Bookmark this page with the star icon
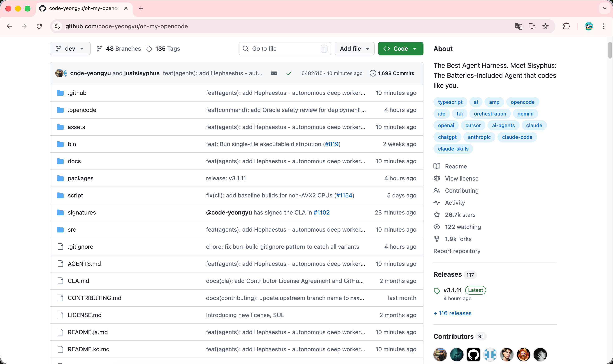Screen dimensions: 613x364 pyautogui.click(x=545, y=26)
